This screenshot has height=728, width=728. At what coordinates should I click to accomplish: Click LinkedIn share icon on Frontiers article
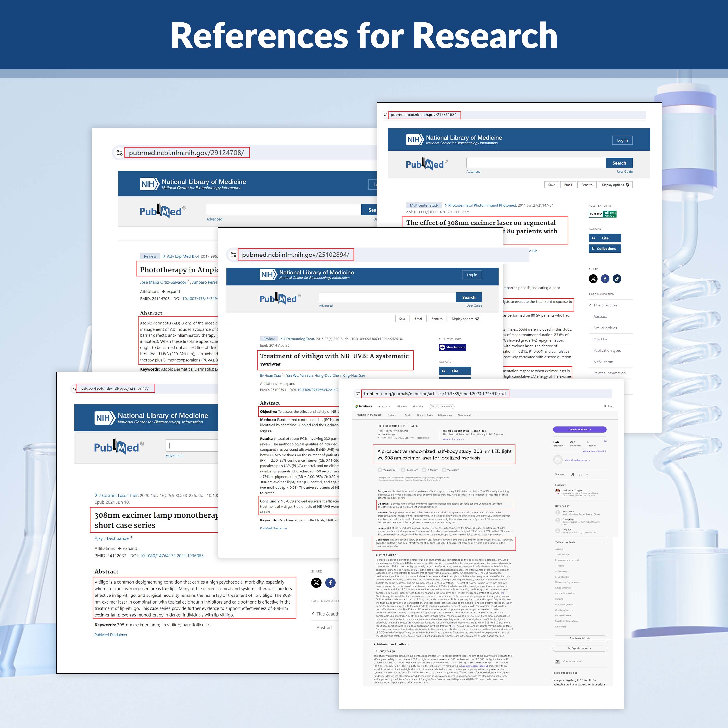pos(580,474)
